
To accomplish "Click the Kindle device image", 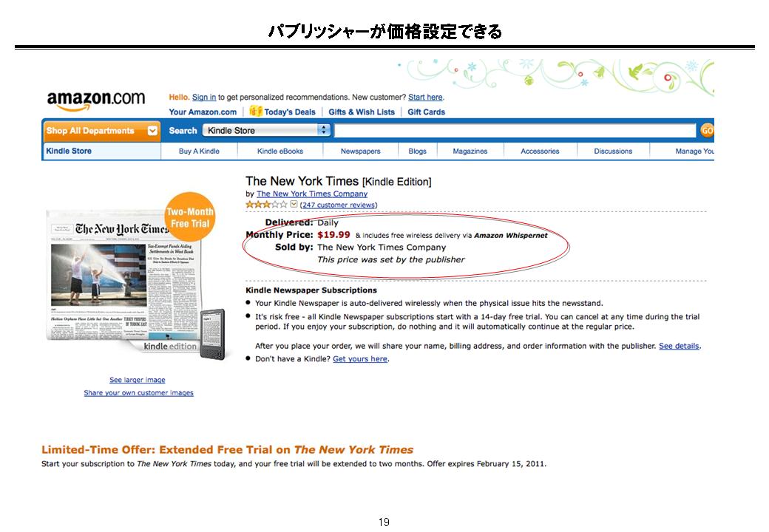I will click(x=212, y=335).
